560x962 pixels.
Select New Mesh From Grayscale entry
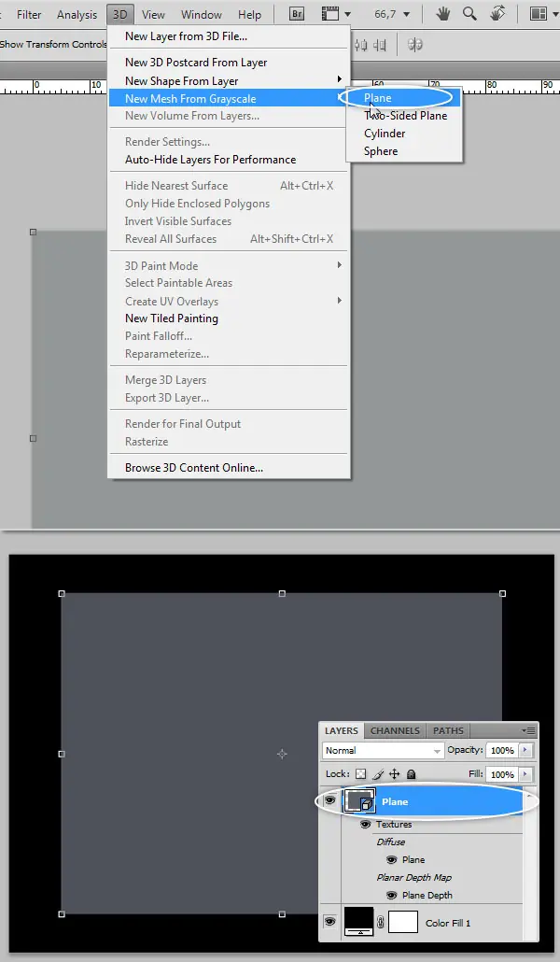coord(229,98)
